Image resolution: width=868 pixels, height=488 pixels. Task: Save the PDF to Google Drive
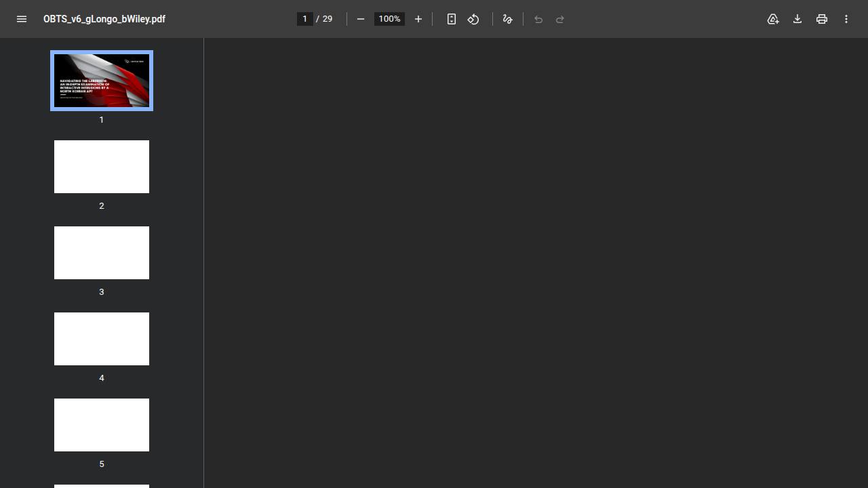(773, 19)
